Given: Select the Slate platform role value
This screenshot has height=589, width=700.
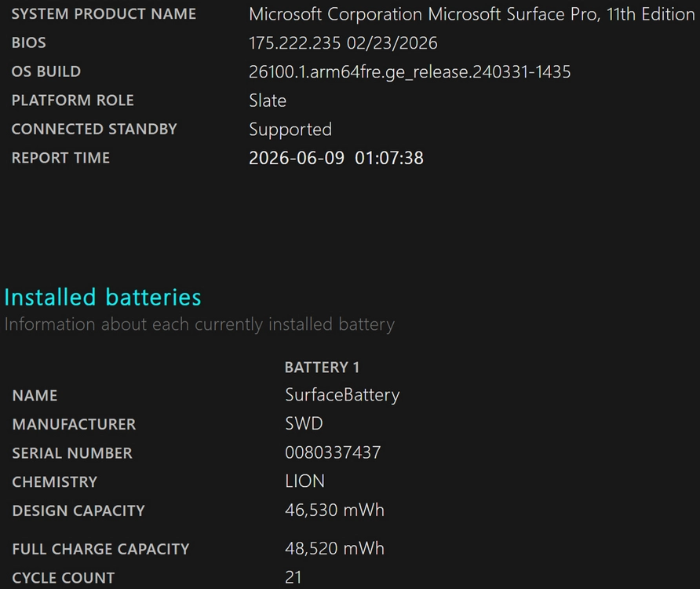Looking at the screenshot, I should tap(268, 101).
